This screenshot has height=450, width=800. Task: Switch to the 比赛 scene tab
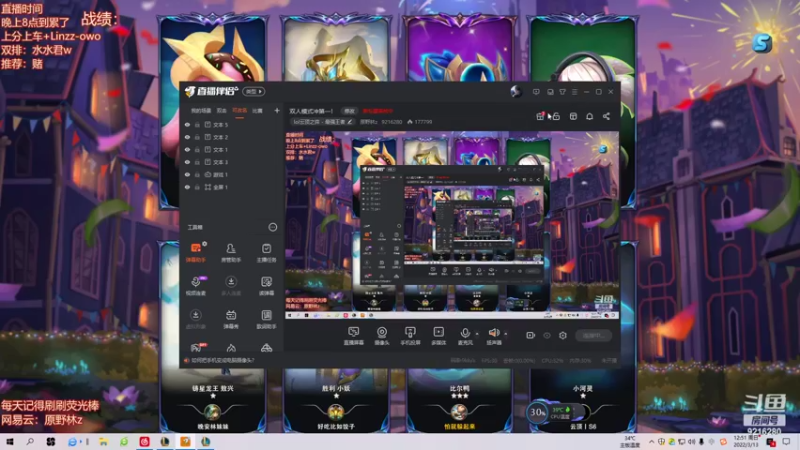click(257, 111)
